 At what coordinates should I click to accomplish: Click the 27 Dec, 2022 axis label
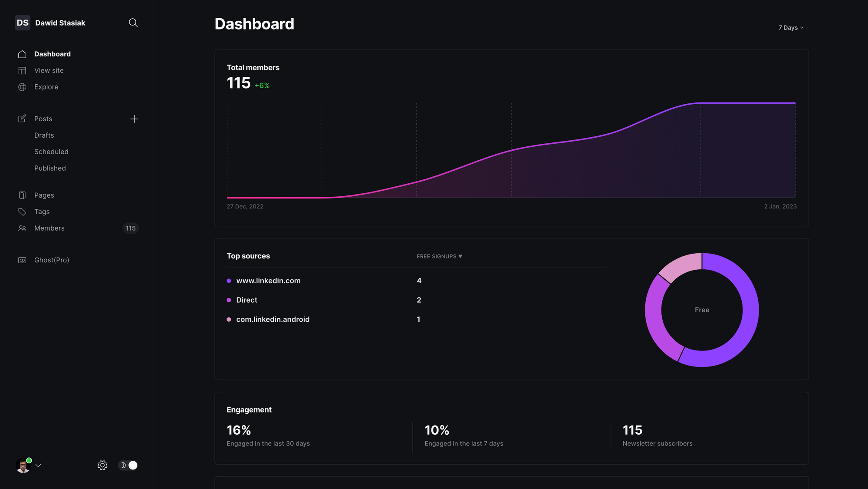[245, 207]
